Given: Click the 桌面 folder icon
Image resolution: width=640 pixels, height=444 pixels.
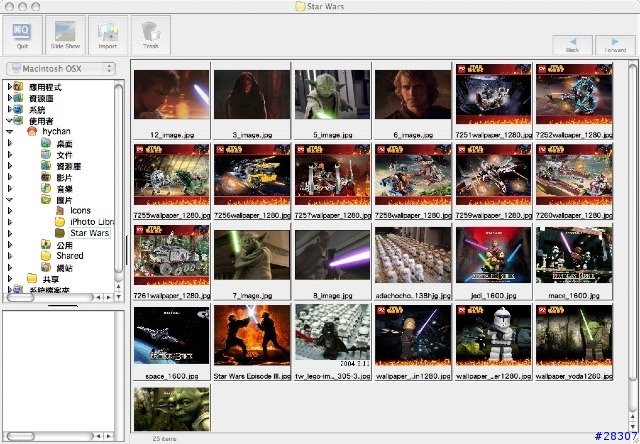Looking at the screenshot, I should 46,143.
